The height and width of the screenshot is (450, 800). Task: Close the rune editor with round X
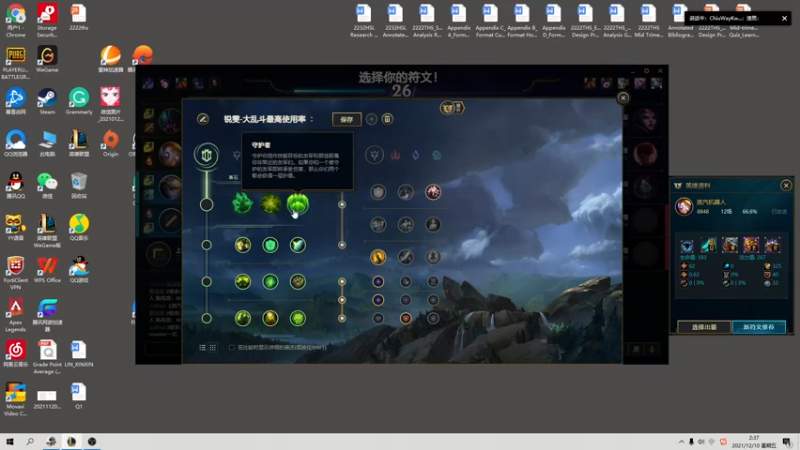(623, 98)
